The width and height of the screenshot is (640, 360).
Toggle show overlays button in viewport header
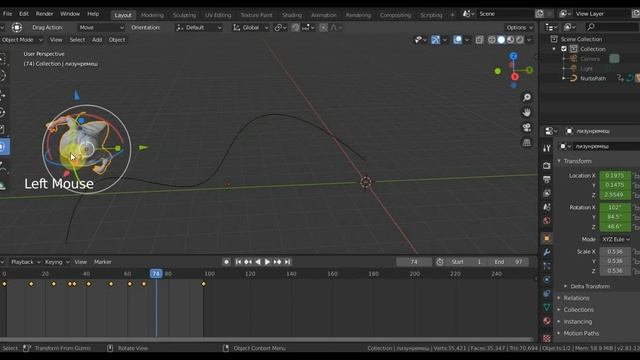pyautogui.click(x=458, y=40)
